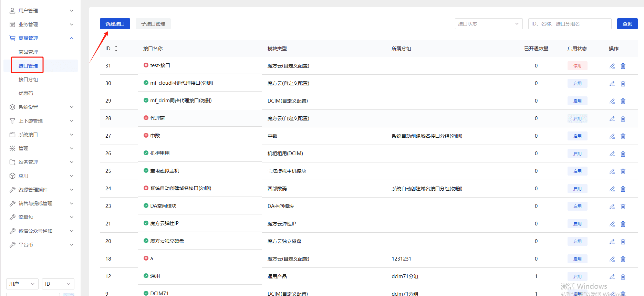This screenshot has width=644, height=296.
Task: Open the 用户 dropdown at sidebar bottom
Action: (22, 284)
